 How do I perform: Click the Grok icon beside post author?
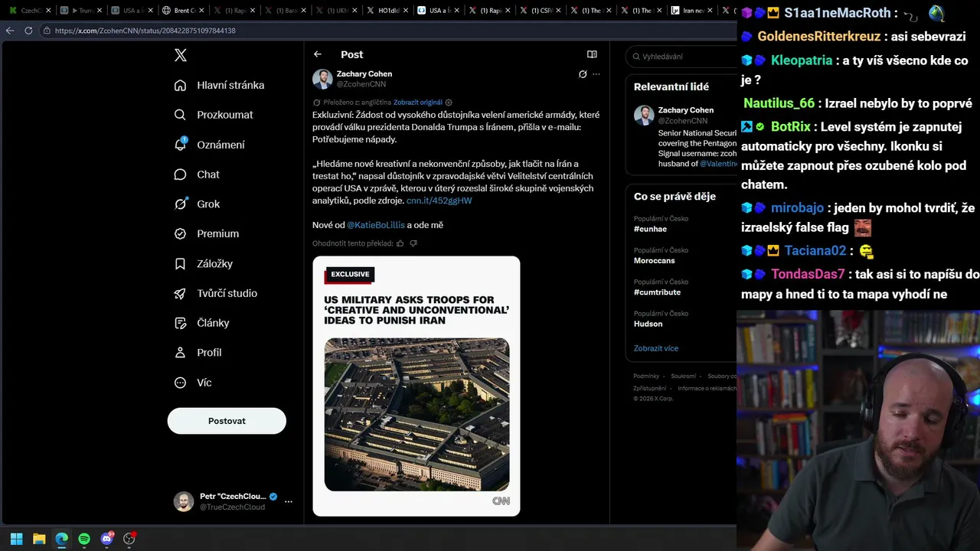(583, 74)
